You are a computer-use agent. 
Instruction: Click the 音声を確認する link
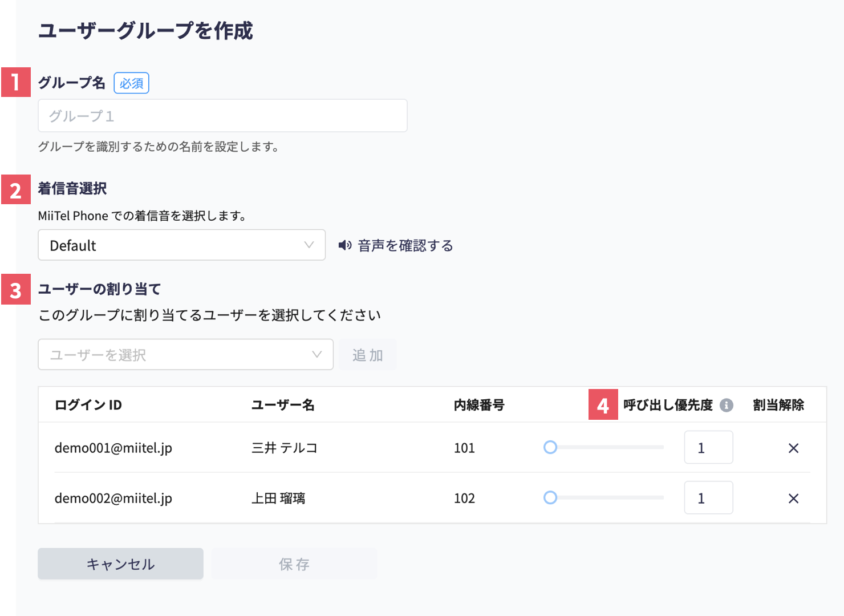[405, 245]
